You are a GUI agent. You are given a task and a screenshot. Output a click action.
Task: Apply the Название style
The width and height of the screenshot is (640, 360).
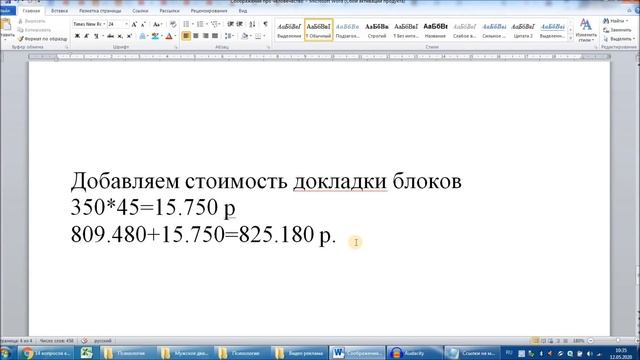436,30
